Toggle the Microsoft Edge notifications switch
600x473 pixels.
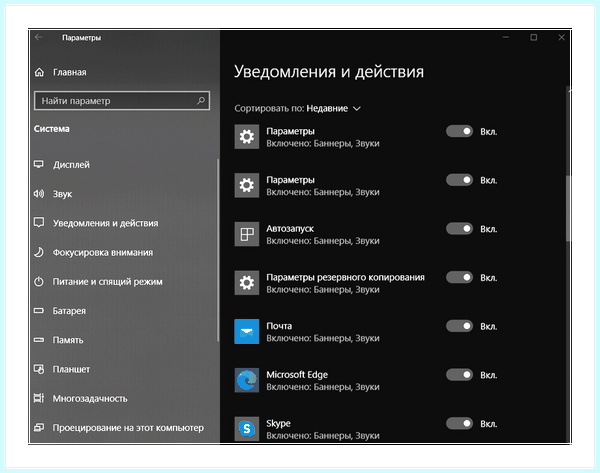coord(460,375)
